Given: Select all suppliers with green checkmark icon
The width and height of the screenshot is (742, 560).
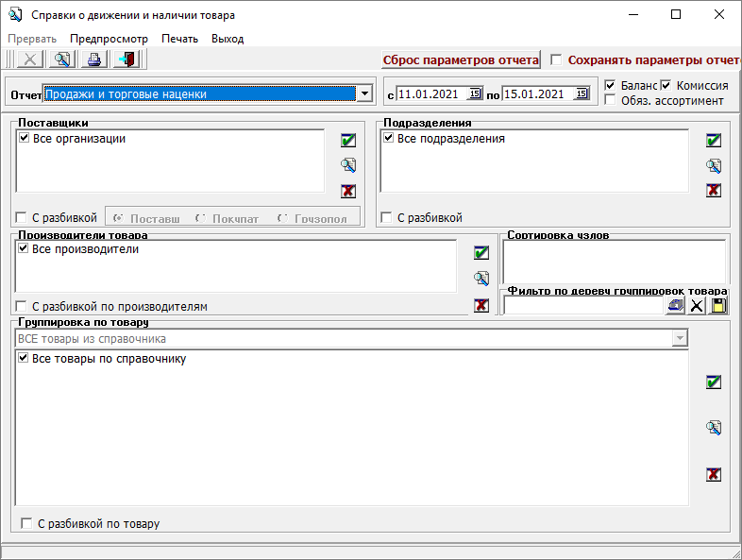Looking at the screenshot, I should pos(348,141).
